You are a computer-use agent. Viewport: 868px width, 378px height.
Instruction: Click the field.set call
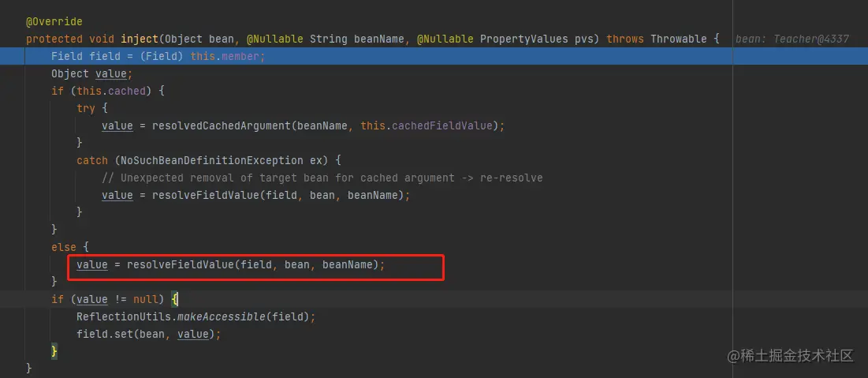104,335
